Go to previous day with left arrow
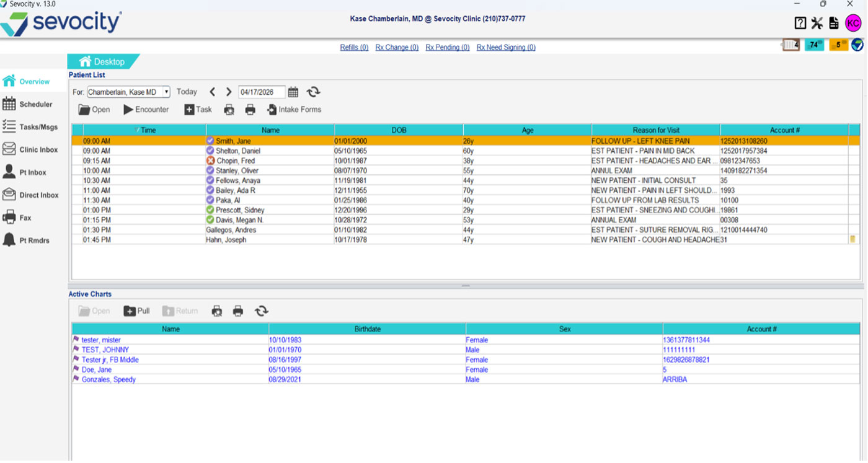 click(213, 92)
